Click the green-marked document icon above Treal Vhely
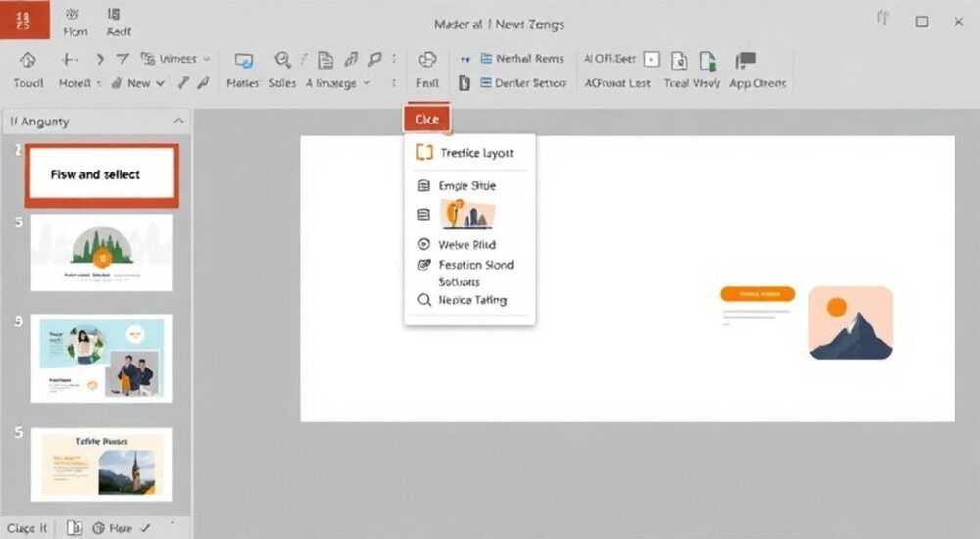Screen dimensions: 980x539 tap(708, 60)
